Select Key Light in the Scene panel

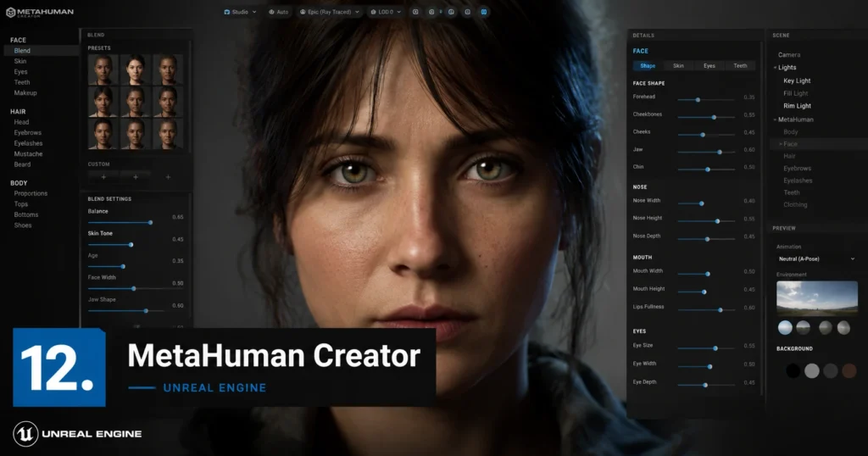[x=797, y=81]
